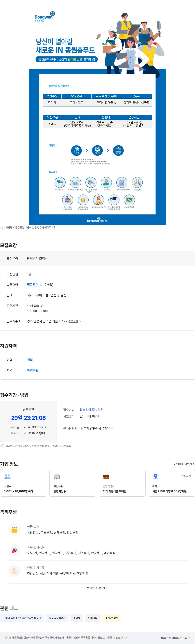Click the 정규직 employment type text
Image resolution: width=195 pixels, height=644 pixels.
pos(31,284)
